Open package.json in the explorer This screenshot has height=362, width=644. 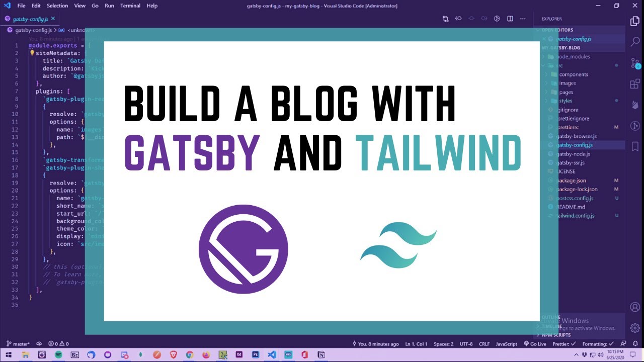(571, 180)
